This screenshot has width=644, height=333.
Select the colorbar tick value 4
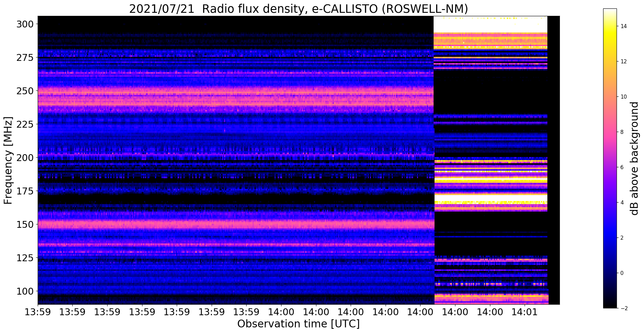point(622,203)
